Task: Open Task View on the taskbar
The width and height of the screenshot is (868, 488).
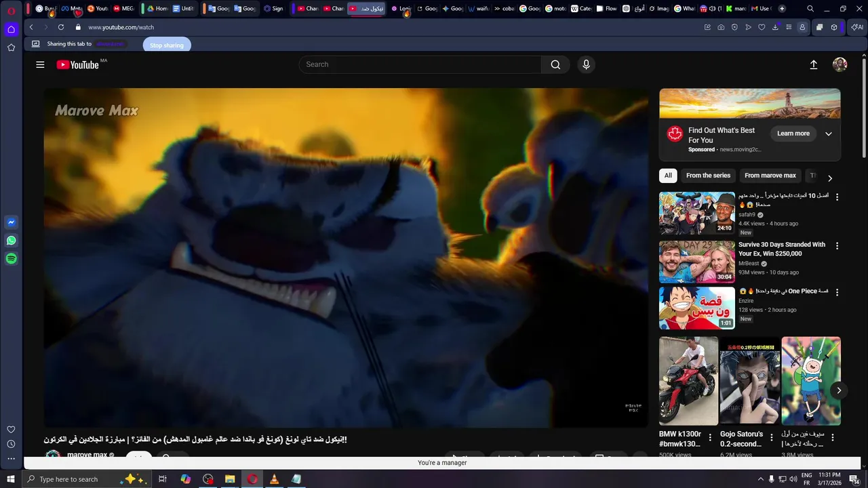Action: 163,479
